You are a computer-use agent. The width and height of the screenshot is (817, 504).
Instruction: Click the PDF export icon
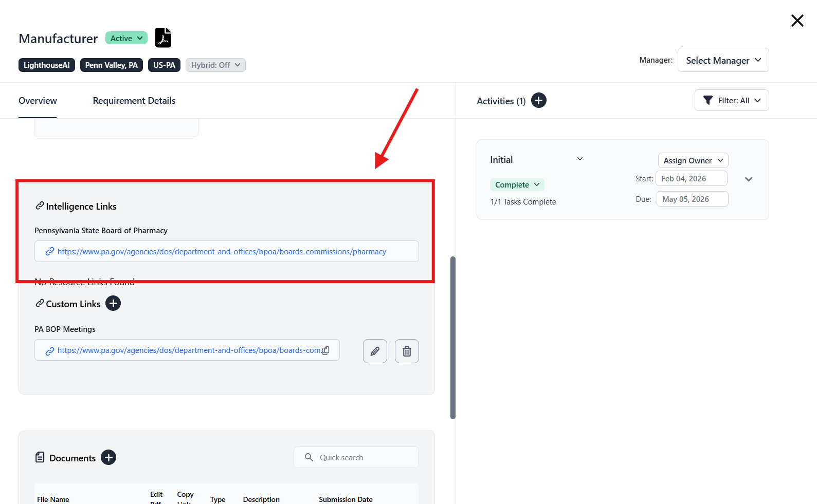click(x=163, y=38)
